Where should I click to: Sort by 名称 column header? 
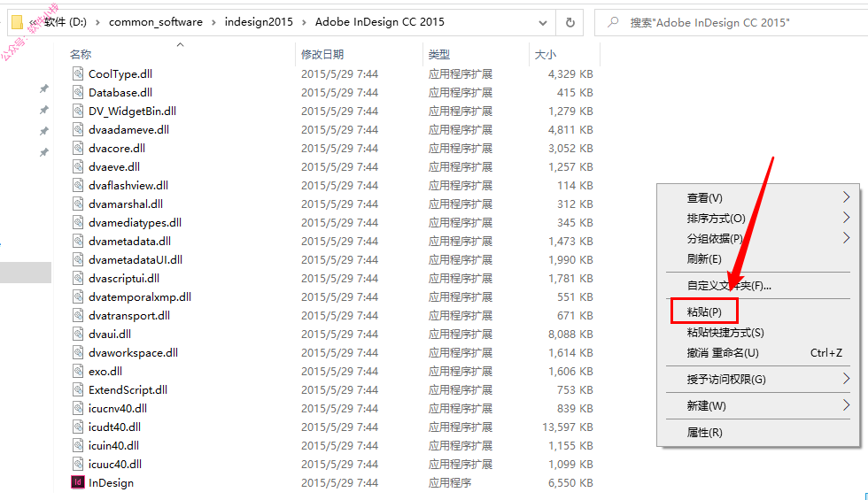81,54
